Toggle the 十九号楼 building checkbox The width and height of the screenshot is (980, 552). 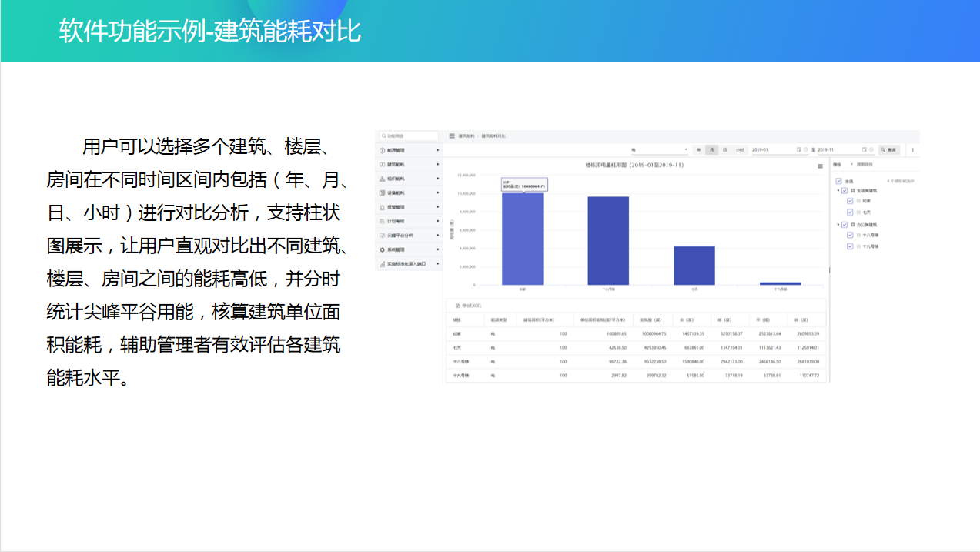click(850, 246)
